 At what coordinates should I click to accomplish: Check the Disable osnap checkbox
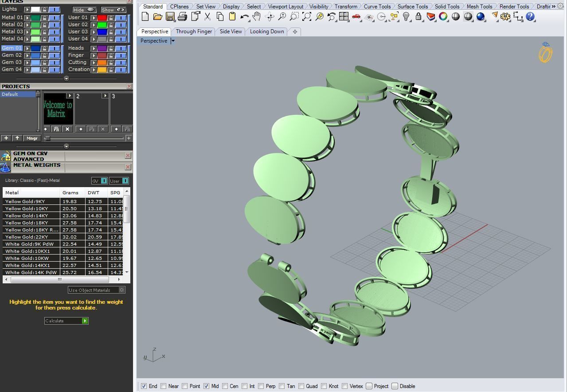pos(395,386)
